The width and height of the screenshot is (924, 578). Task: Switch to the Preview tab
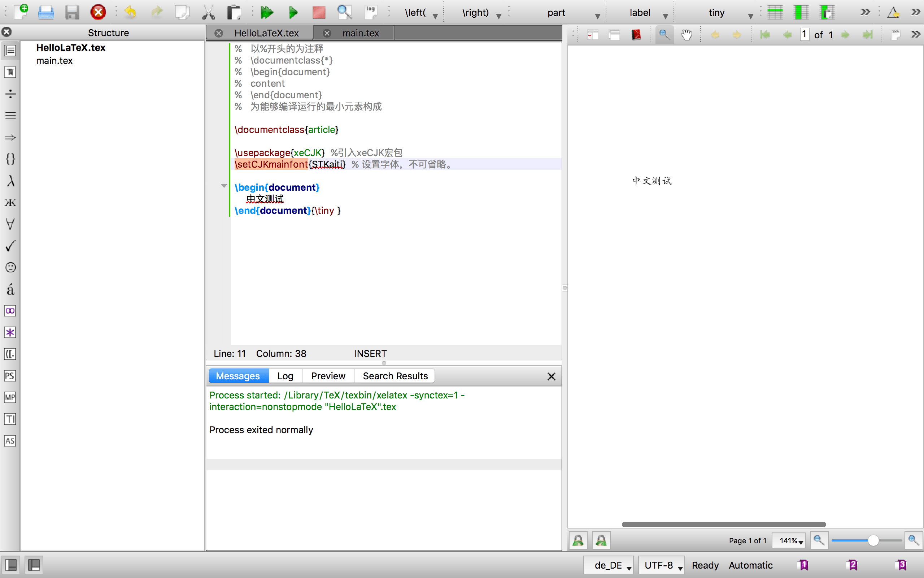[x=328, y=376]
